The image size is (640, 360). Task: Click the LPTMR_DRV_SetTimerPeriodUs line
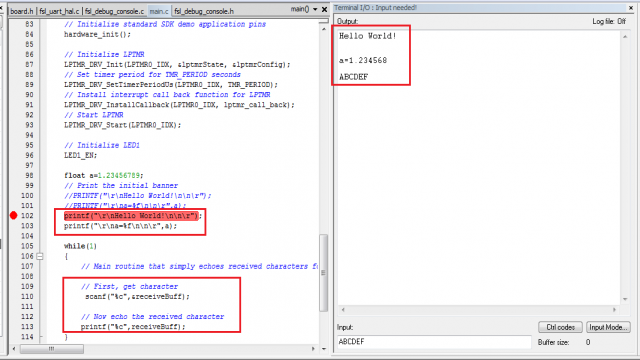click(171, 84)
